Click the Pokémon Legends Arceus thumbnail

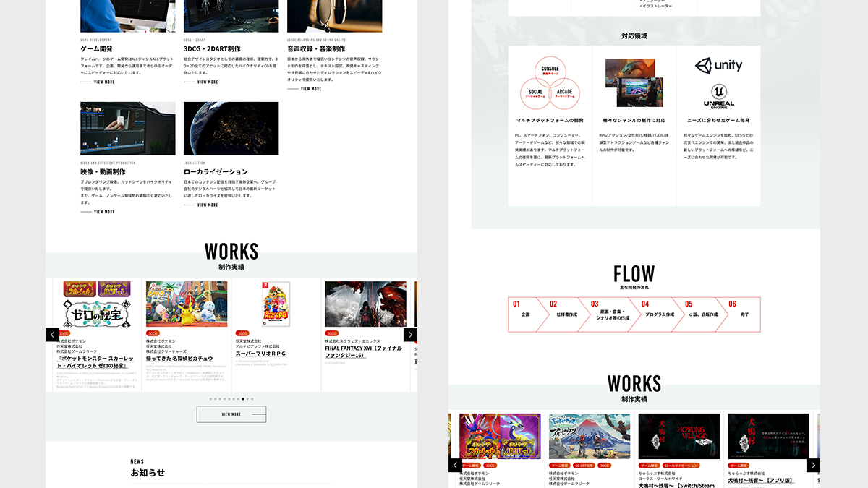pos(590,436)
